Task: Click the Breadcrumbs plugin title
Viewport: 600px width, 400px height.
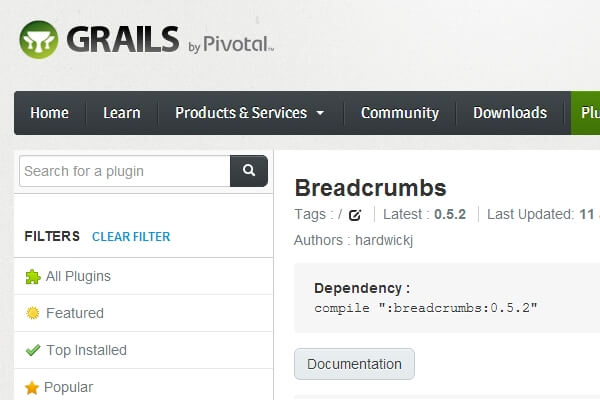Action: pyautogui.click(x=370, y=188)
